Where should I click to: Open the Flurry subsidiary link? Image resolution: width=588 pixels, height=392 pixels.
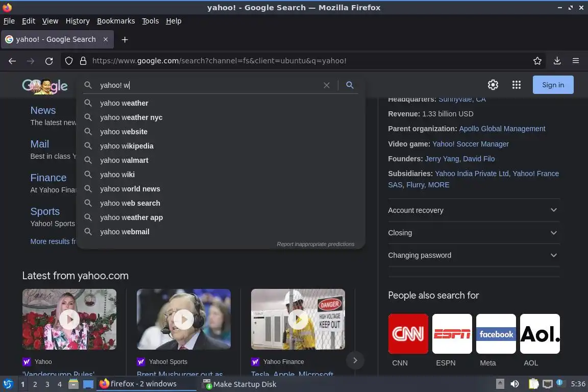point(415,185)
